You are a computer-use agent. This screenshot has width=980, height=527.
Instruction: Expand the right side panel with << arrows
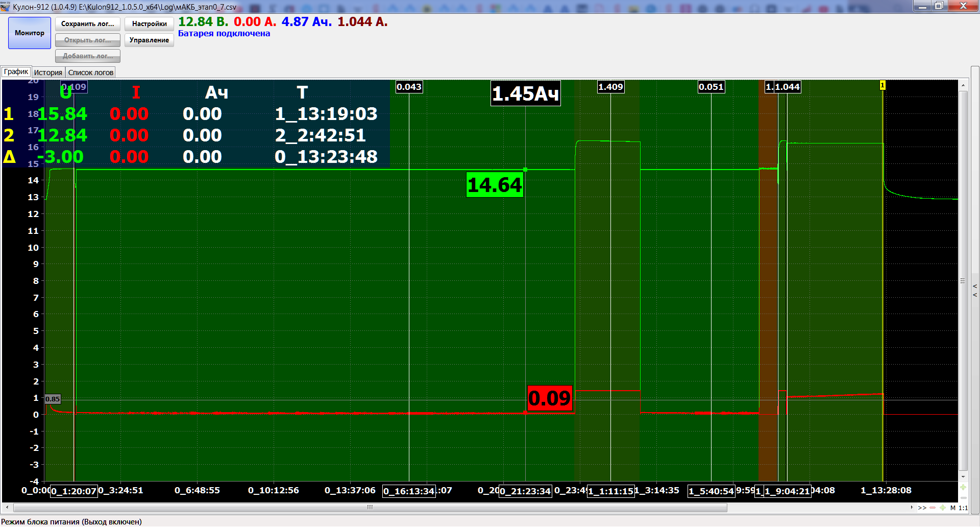pos(975,290)
